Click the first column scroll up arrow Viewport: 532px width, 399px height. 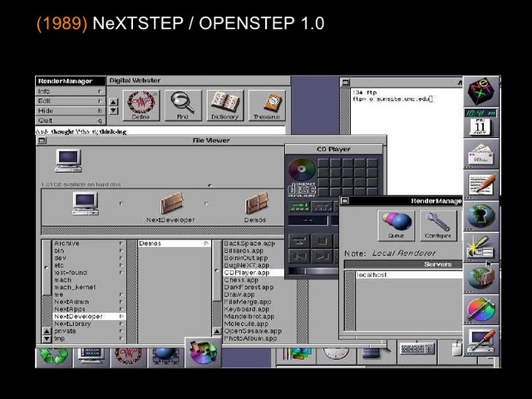tap(47, 331)
